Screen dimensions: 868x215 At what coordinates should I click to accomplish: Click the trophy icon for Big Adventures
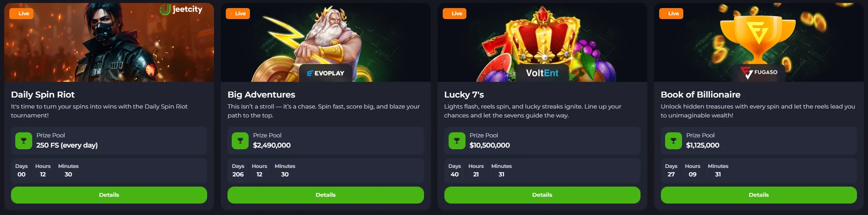tap(240, 141)
